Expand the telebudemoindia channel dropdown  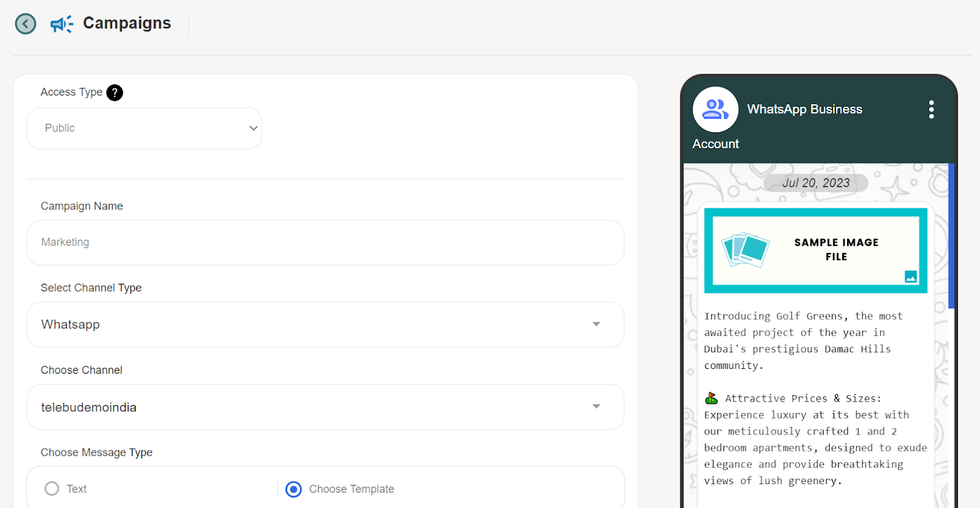click(325, 407)
